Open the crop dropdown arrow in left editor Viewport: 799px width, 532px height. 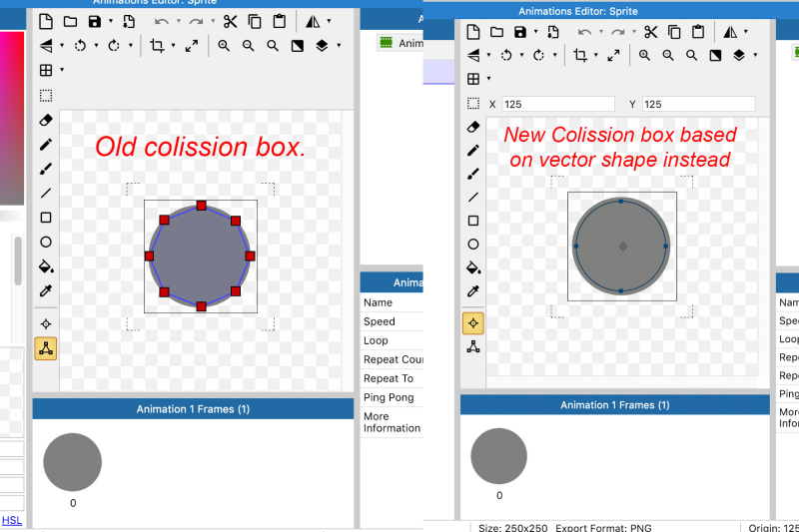[173, 46]
